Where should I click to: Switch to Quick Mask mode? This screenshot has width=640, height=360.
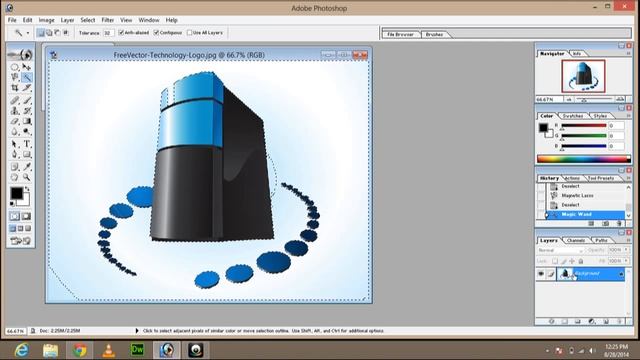point(27,216)
